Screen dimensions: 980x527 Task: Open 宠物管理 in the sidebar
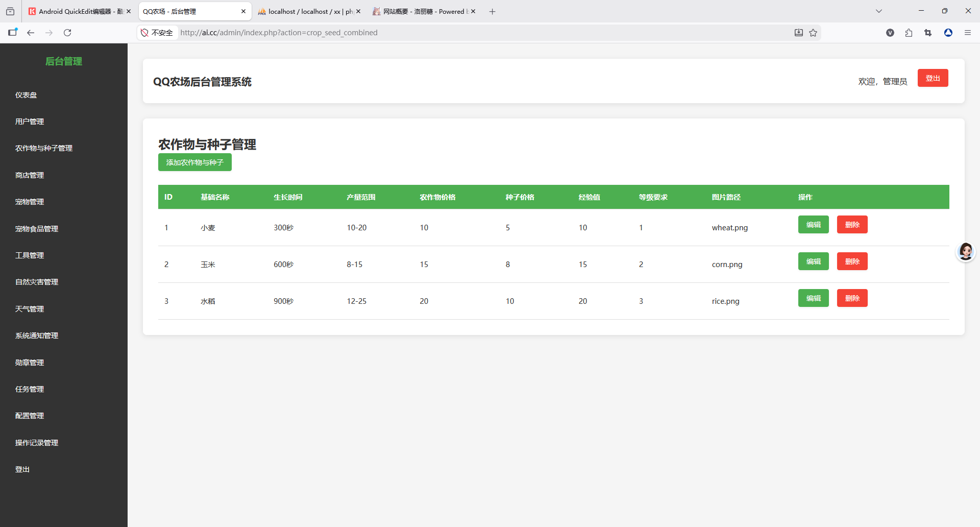click(x=30, y=202)
